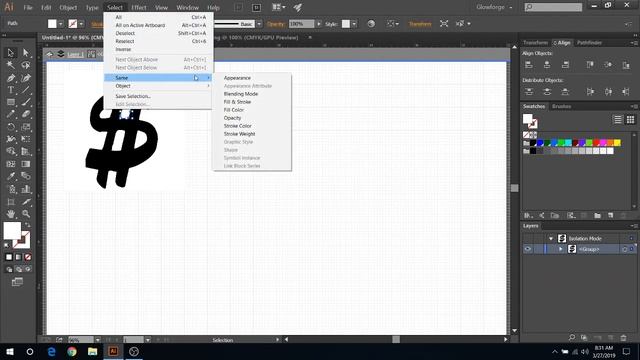Select the Selection tool arrow
This screenshot has height=360, width=640.
pos(11,53)
